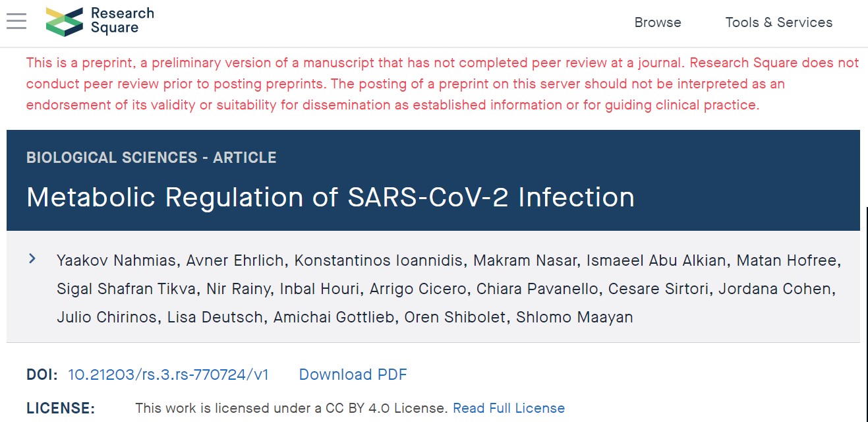Screen dimensions: 868x422
Task: Select author Sigal Shafran Tikva
Action: click(x=127, y=289)
